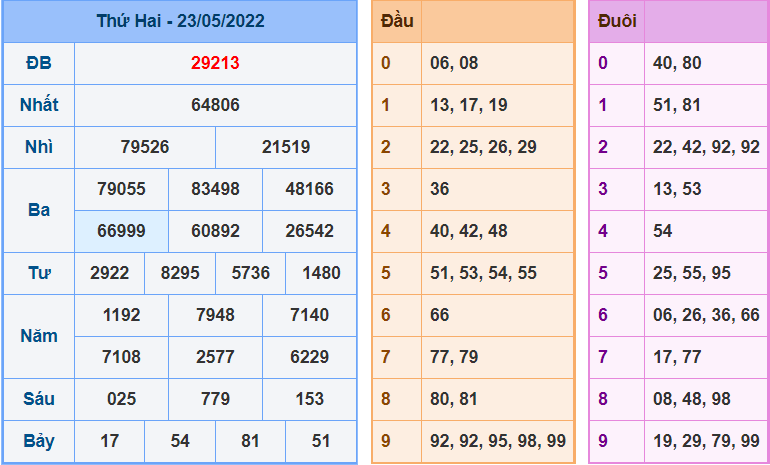The image size is (770, 465).
Task: Select Đuôi row values 51, 81
Action: pyautogui.click(x=677, y=105)
